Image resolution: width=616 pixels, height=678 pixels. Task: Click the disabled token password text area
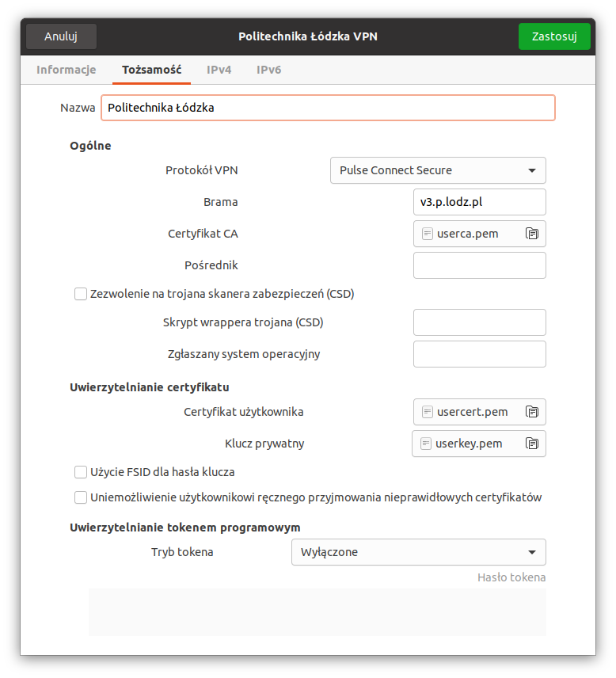pos(318,611)
